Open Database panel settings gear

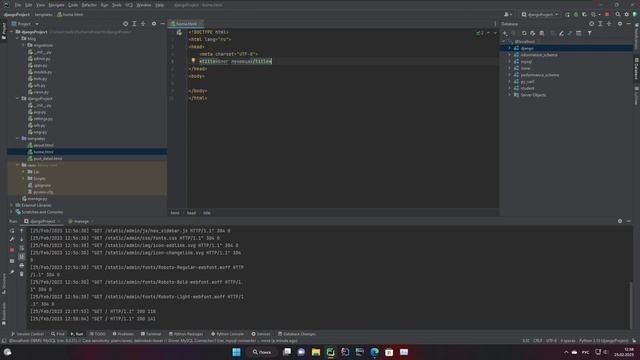tap(620, 24)
